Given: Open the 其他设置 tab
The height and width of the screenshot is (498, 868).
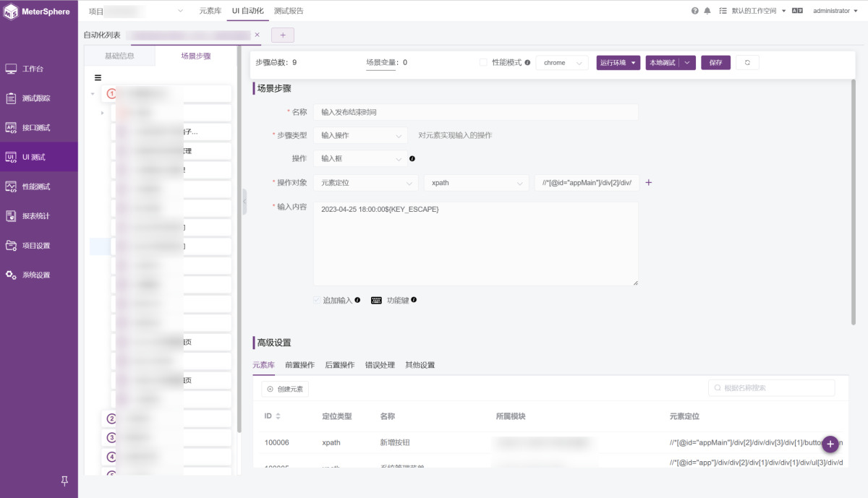Looking at the screenshot, I should point(420,365).
